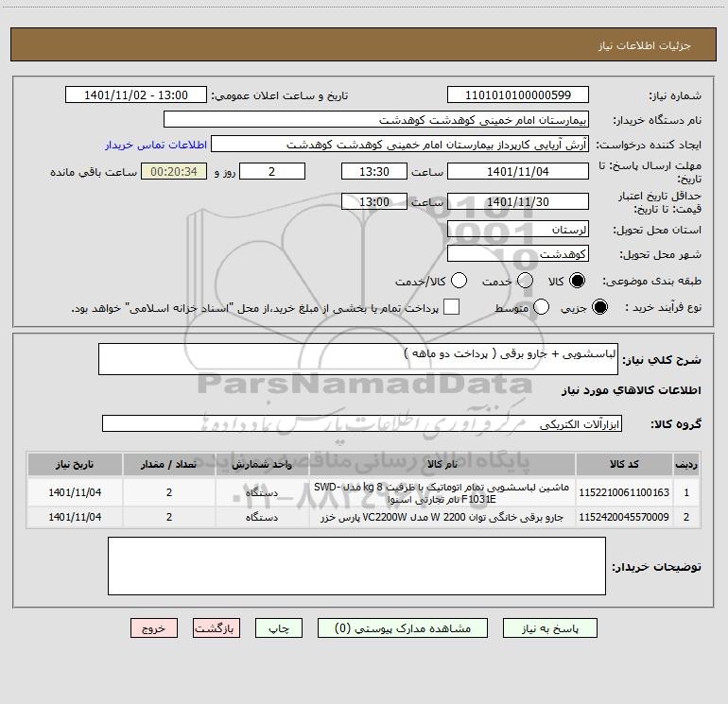
Task: Click the ردیف column header
Action: [x=686, y=464]
